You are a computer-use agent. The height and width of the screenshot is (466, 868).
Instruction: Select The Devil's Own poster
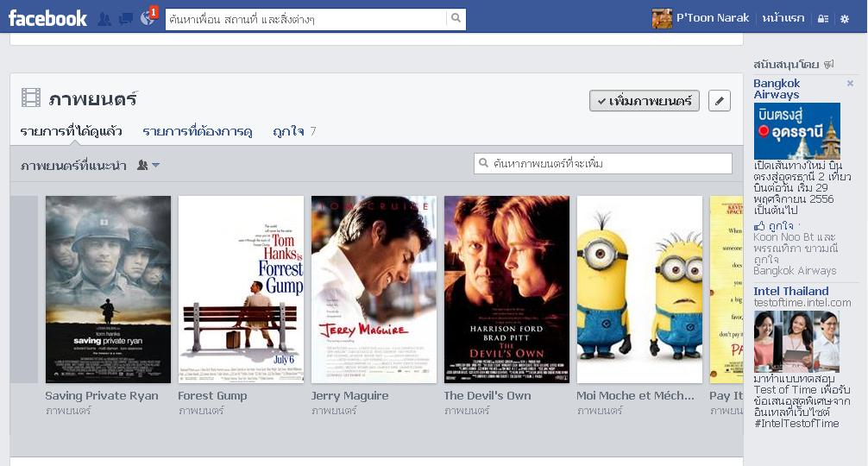pyautogui.click(x=506, y=289)
